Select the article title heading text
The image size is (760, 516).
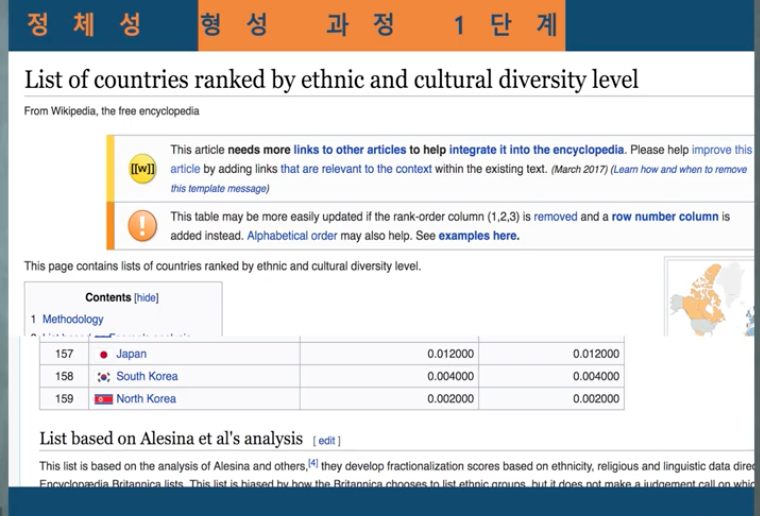pyautogui.click(x=332, y=80)
